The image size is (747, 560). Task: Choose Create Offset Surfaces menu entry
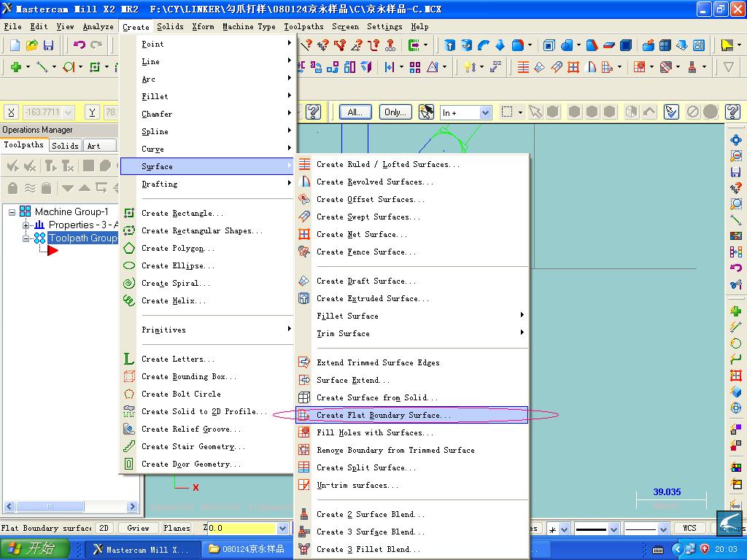[411, 200]
